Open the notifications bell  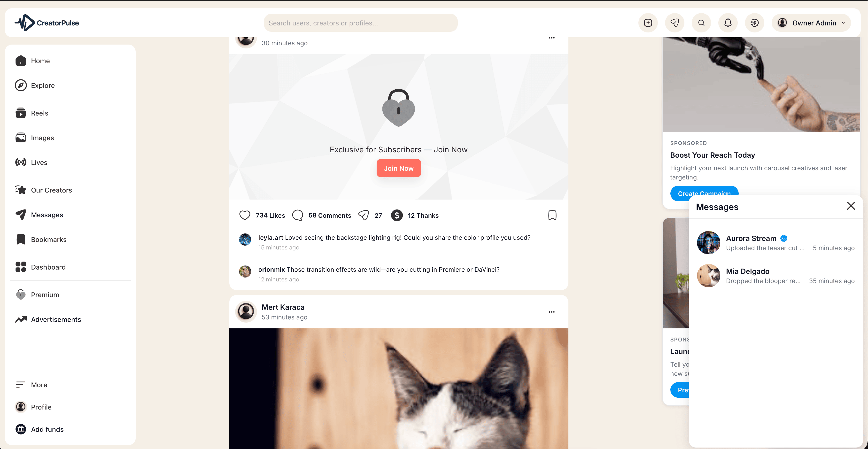[x=728, y=23]
